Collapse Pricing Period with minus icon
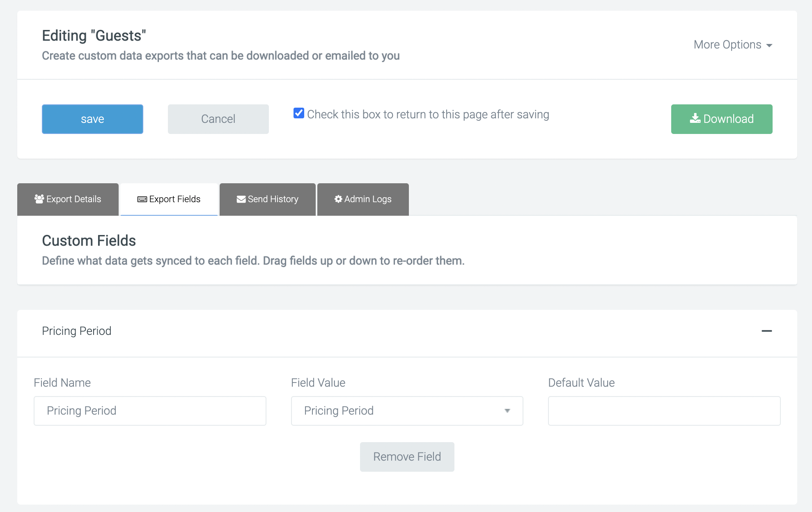 coord(766,331)
